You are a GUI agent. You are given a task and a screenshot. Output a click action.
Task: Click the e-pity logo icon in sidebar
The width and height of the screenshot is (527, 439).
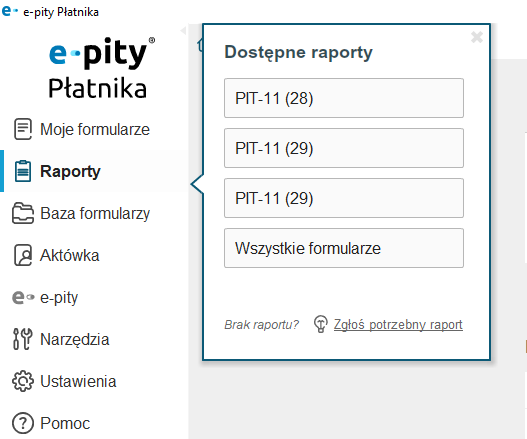pos(23,297)
